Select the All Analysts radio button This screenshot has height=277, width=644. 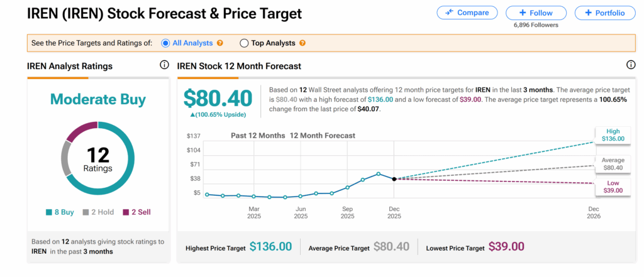(166, 43)
